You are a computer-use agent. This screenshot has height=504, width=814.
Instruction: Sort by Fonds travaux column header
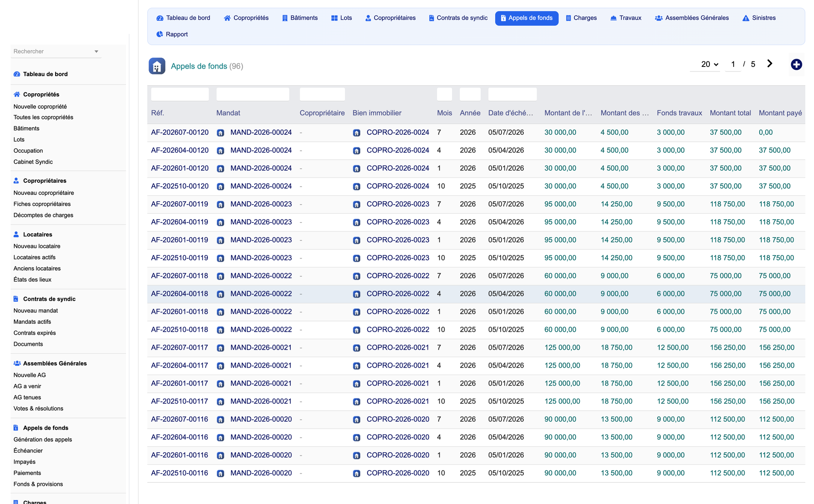pyautogui.click(x=679, y=113)
